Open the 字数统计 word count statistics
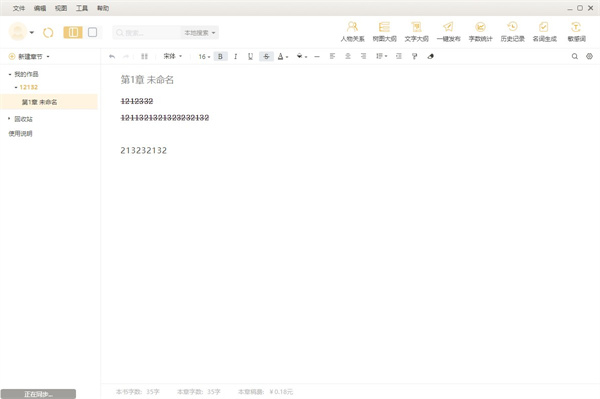Image resolution: width=600 pixels, height=399 pixels. coord(480,31)
